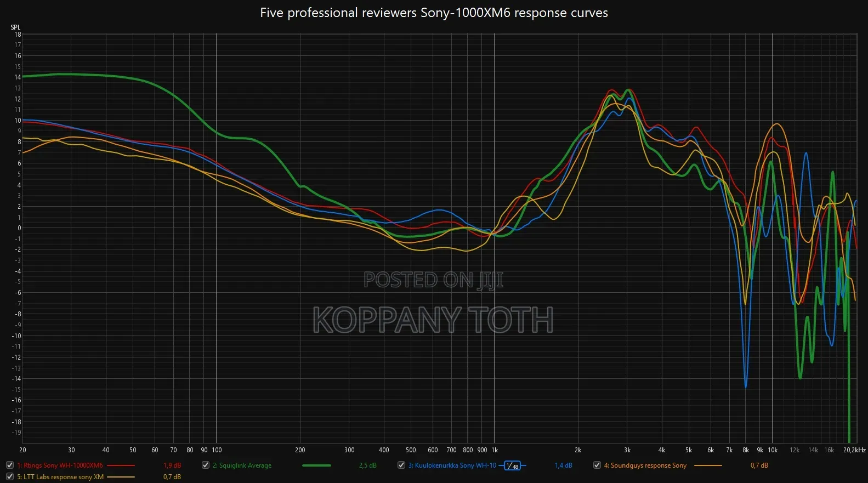Select the "3: Kuulokenurkka Sony WH-10" legend label
Viewport: 868px width, 483px height.
(452, 465)
